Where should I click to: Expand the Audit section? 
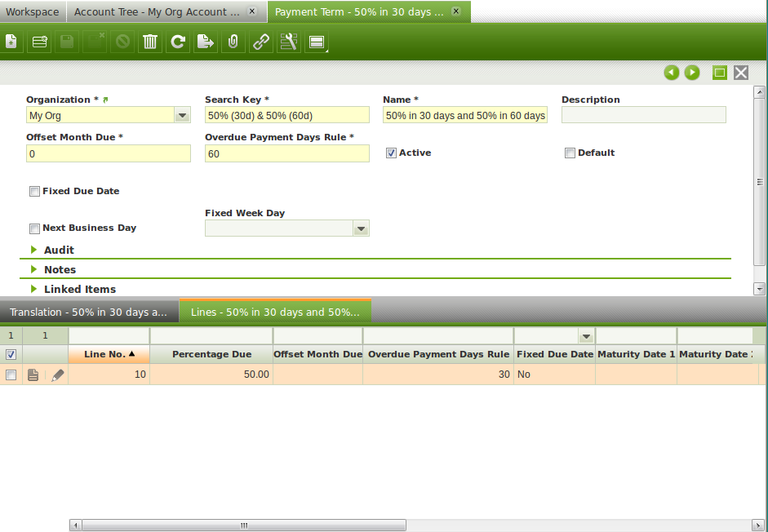[x=59, y=250]
